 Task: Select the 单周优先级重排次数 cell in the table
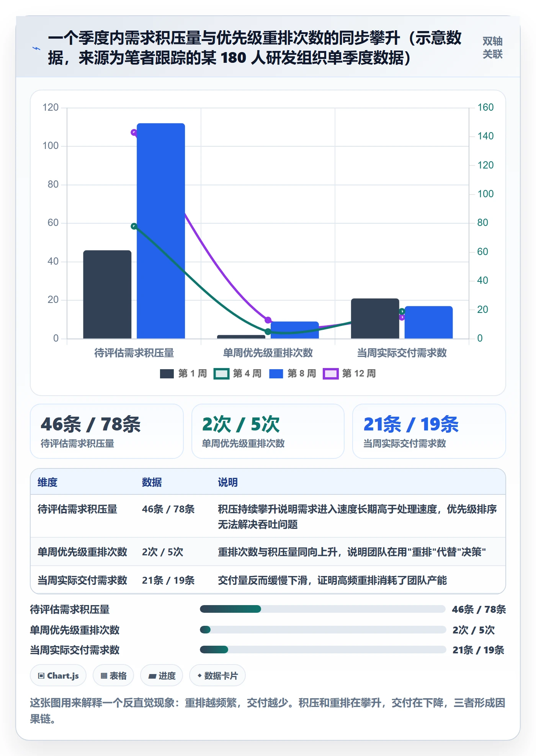(x=82, y=552)
